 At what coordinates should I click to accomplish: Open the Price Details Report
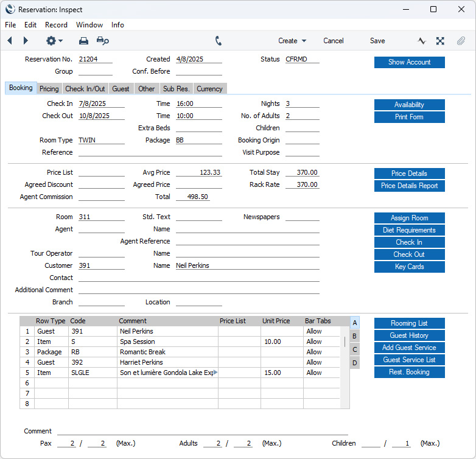click(409, 186)
